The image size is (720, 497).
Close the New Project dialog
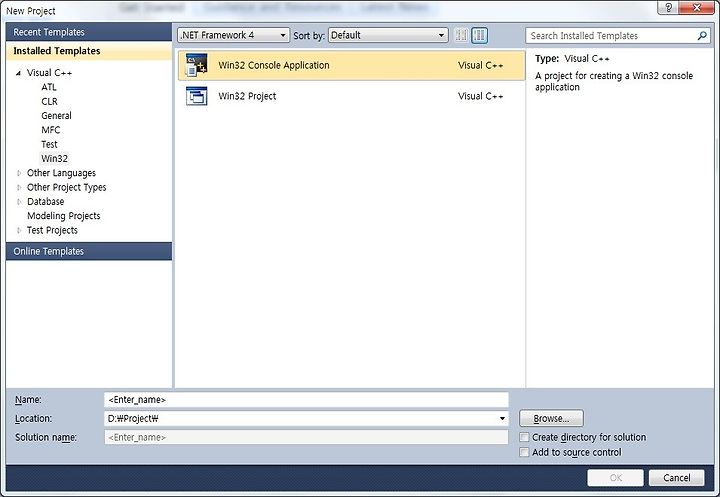[x=696, y=7]
